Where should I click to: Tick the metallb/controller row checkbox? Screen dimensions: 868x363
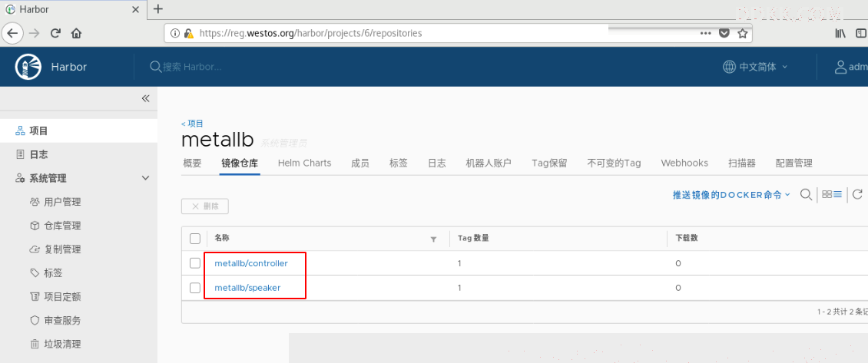click(195, 263)
